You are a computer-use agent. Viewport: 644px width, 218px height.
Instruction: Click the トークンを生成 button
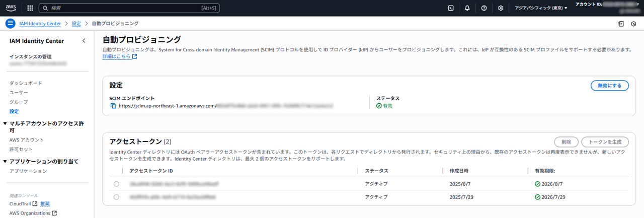(x=605, y=142)
